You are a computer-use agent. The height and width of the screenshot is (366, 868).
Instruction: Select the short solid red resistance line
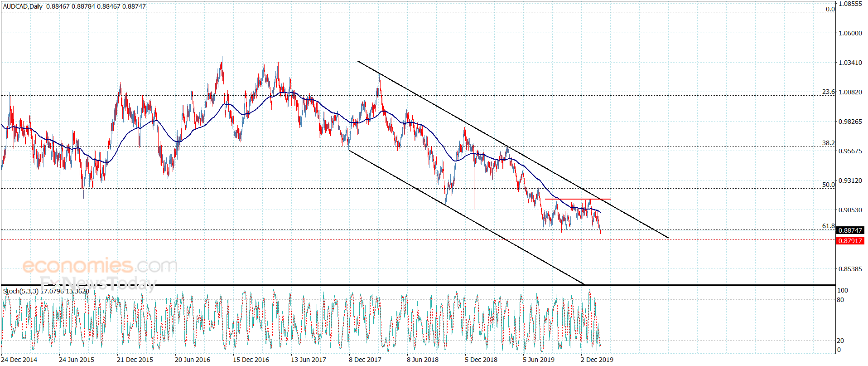(x=578, y=199)
